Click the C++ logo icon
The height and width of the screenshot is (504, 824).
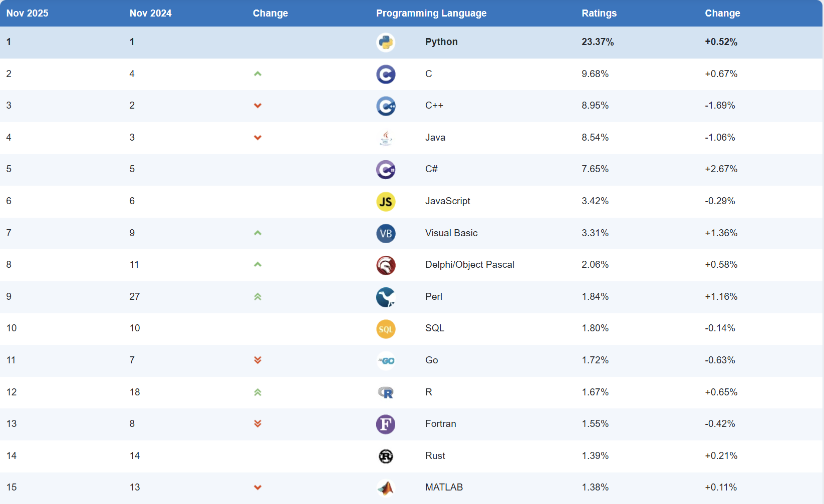click(386, 106)
